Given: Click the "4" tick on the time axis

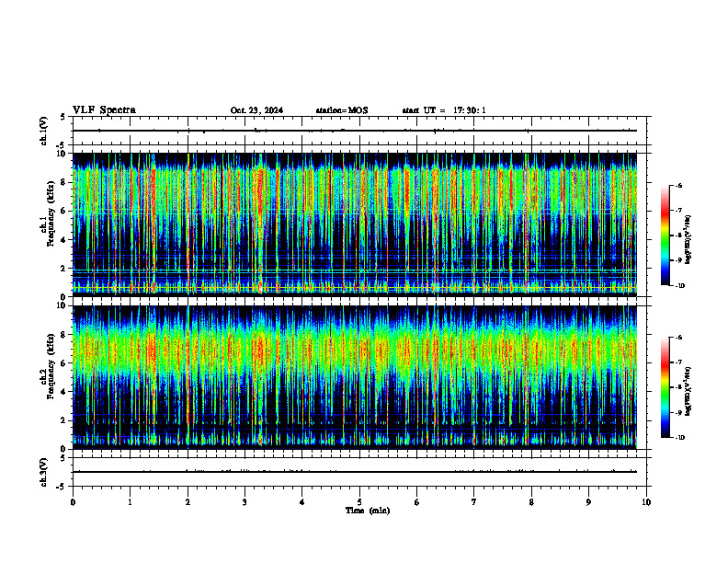Looking at the screenshot, I should (302, 502).
